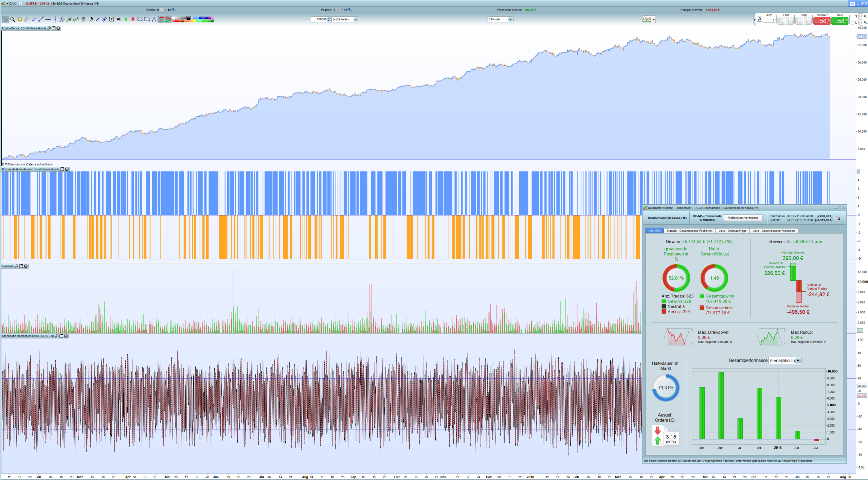Expand the Vierteljährlich performance period dropdown
Screen dimensions: 868x480
[x=798, y=361]
